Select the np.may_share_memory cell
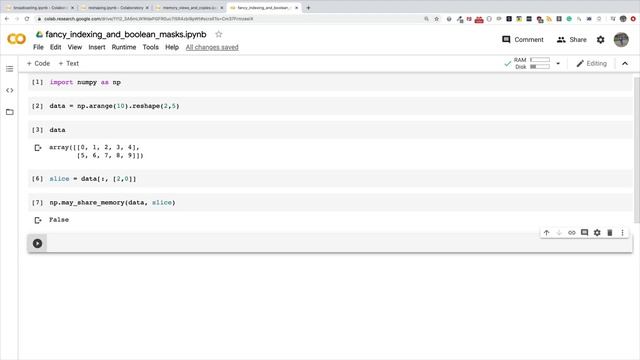 tap(331, 202)
